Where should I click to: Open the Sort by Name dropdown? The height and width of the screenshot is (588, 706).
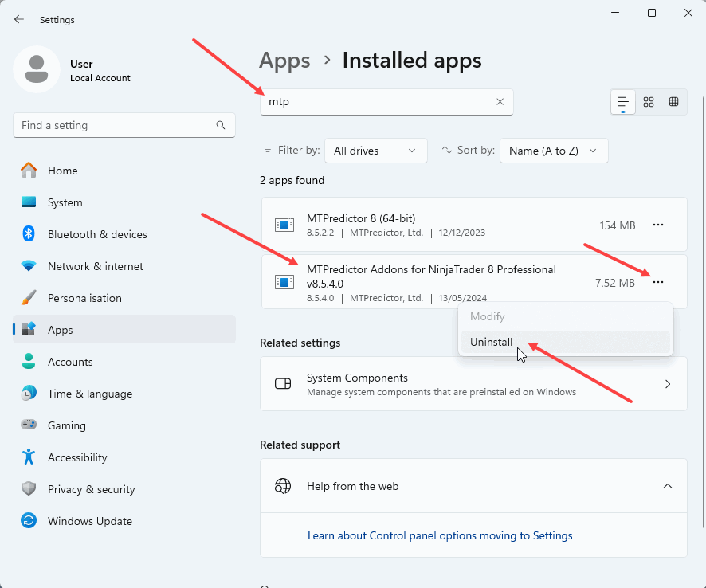(553, 151)
